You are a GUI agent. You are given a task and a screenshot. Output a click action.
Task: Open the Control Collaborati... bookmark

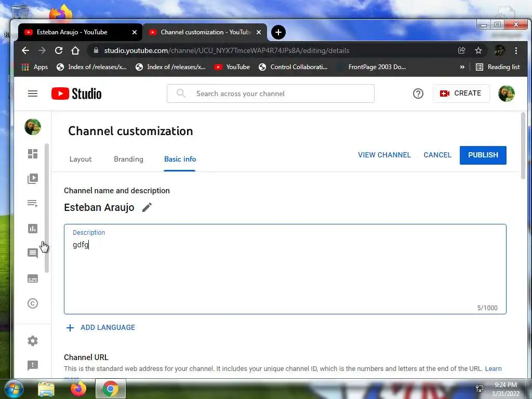[293, 67]
